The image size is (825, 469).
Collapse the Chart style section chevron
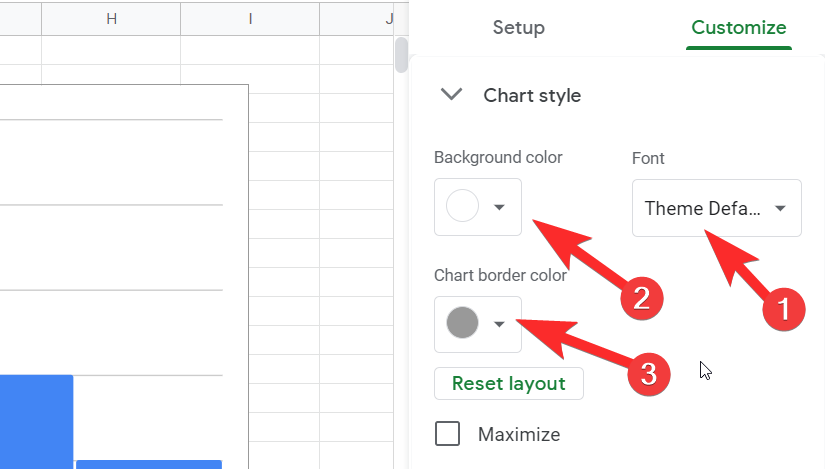pyautogui.click(x=452, y=95)
